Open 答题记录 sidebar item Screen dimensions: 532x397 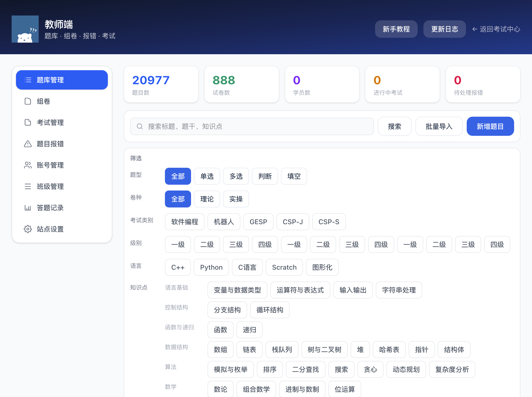tap(62, 208)
